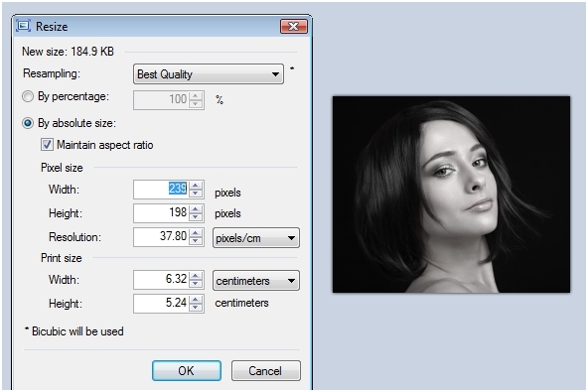Click the Cancel button
Image resolution: width=588 pixels, height=392 pixels.
[x=265, y=370]
